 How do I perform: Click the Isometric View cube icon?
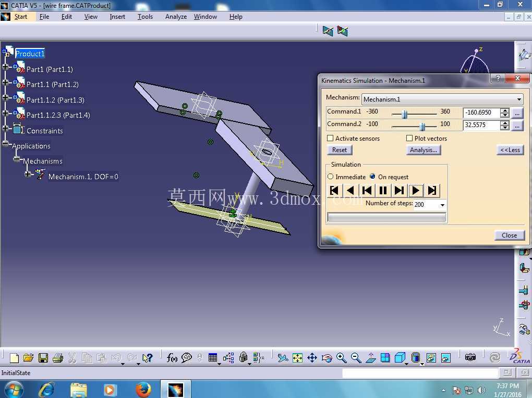(400, 358)
